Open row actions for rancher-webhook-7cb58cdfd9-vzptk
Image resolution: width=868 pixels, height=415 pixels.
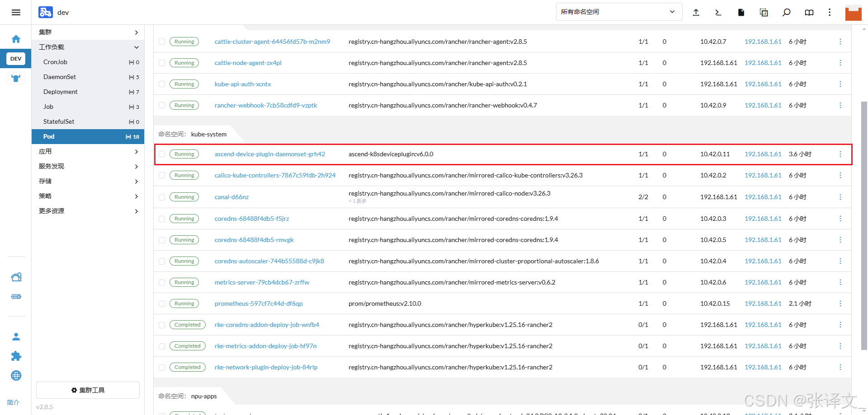841,105
